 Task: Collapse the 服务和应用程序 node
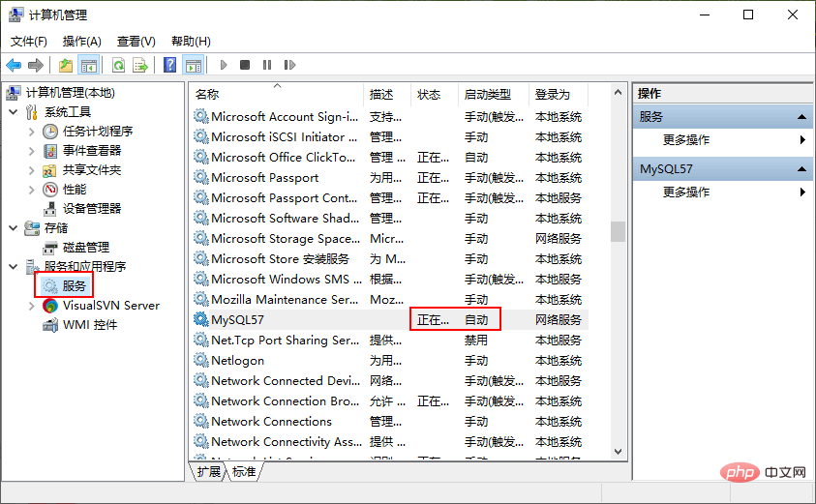point(14,266)
